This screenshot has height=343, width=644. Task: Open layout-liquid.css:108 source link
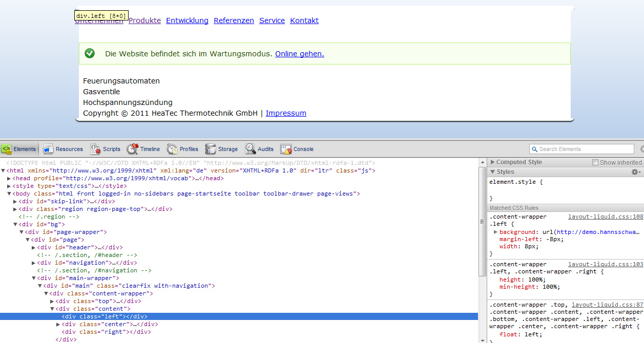606,217
